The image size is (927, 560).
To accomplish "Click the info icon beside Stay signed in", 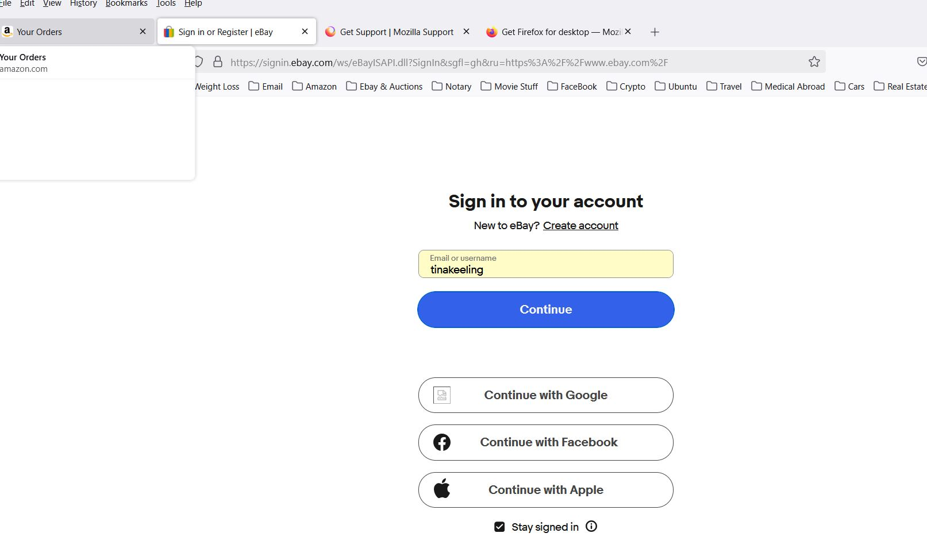I will tap(591, 526).
